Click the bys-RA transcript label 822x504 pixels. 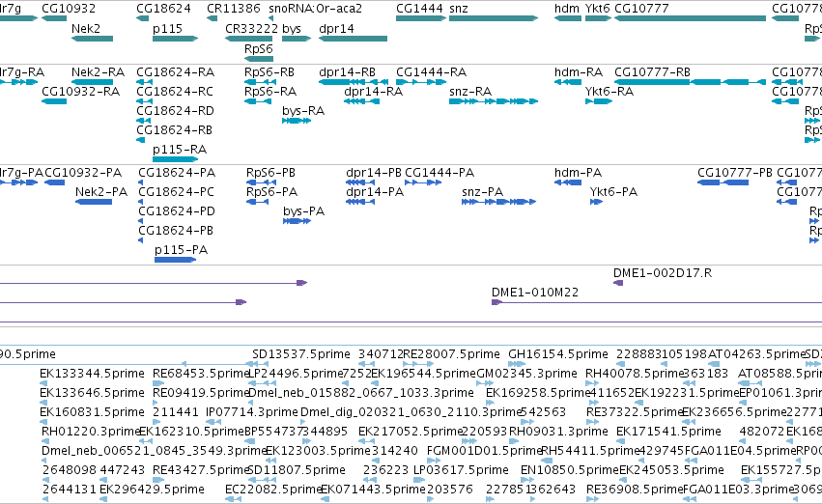pyautogui.click(x=303, y=110)
